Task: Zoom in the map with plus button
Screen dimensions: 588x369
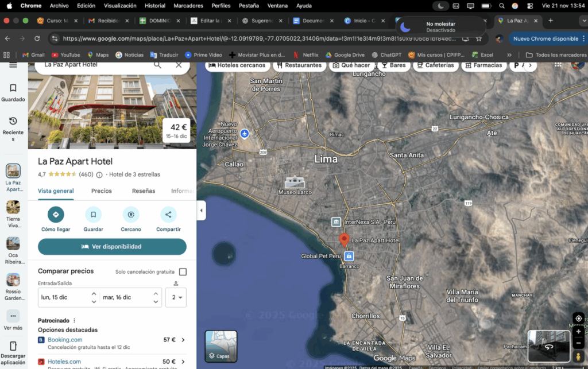Action: click(x=578, y=332)
